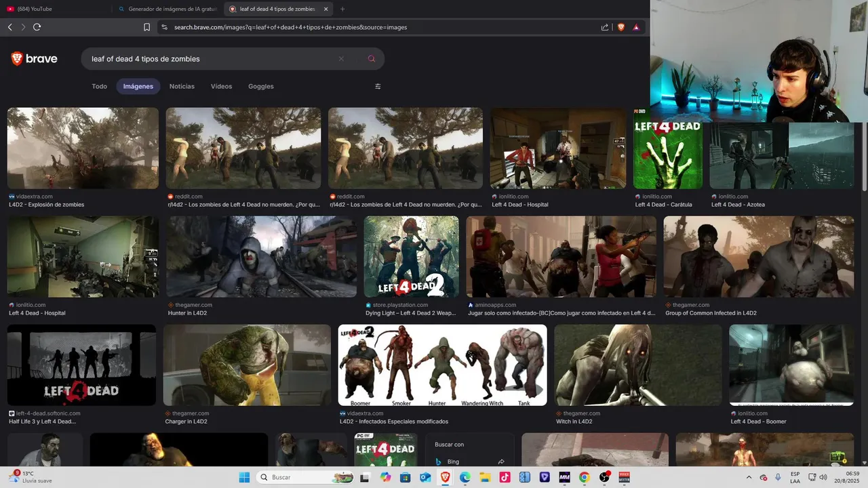Screen dimensions: 868x488
Task: Open the 'Hunter in L4D2' image
Action: click(x=262, y=256)
